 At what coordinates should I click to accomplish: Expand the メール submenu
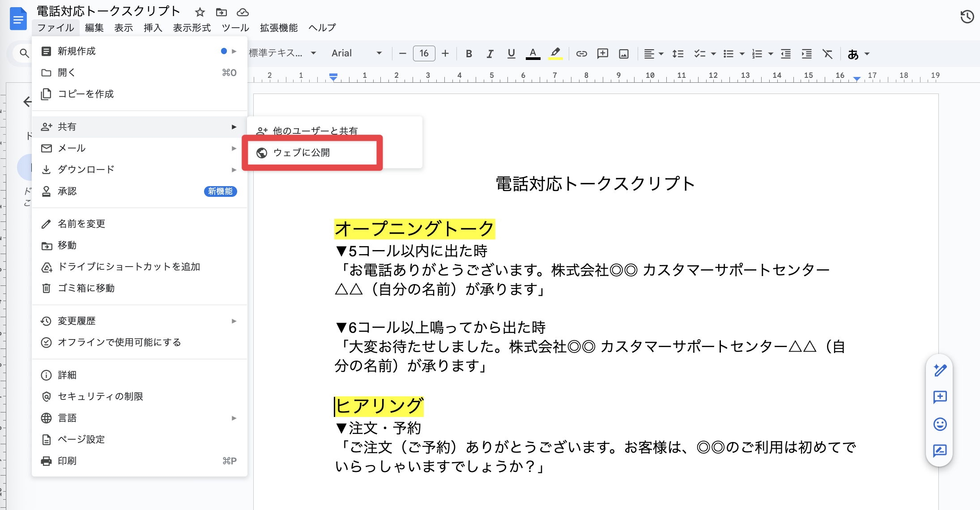click(x=140, y=148)
